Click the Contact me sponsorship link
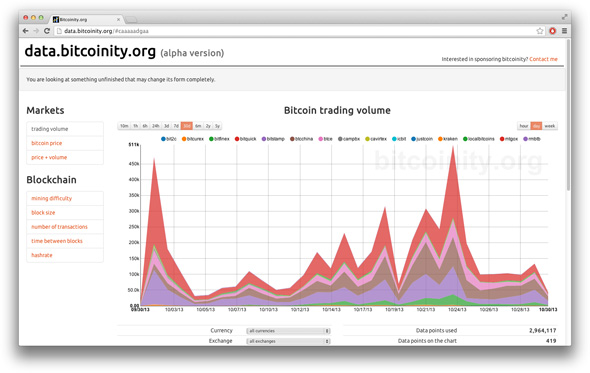 point(543,59)
